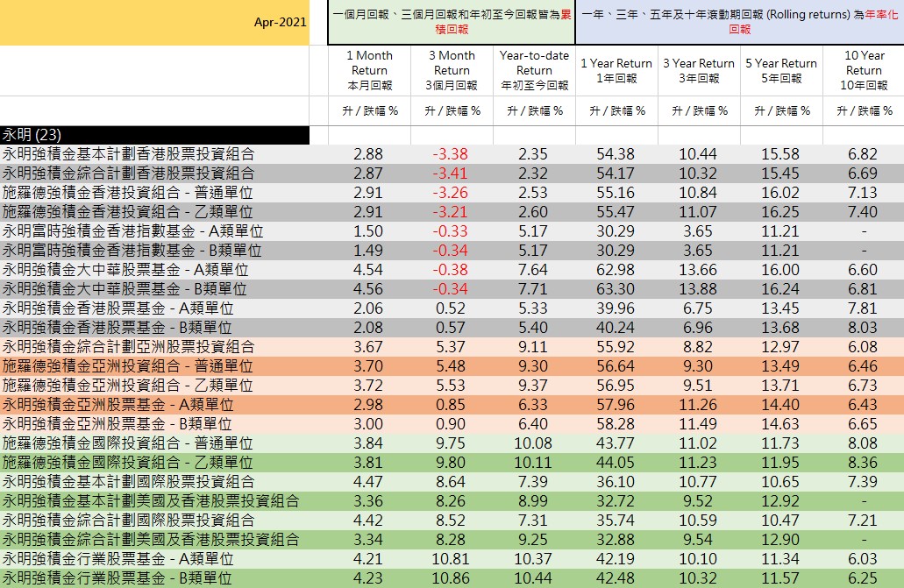Click the 4.56 one-month return value
904x588 pixels.
(x=368, y=289)
